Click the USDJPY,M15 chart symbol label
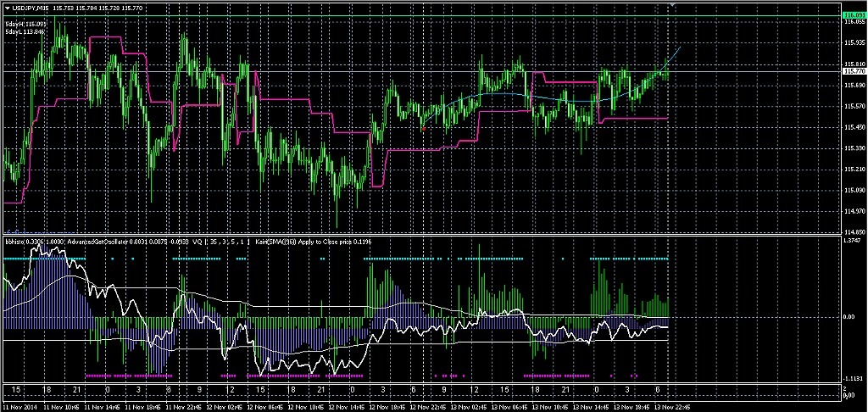Image resolution: width=868 pixels, height=412 pixels. coord(30,8)
